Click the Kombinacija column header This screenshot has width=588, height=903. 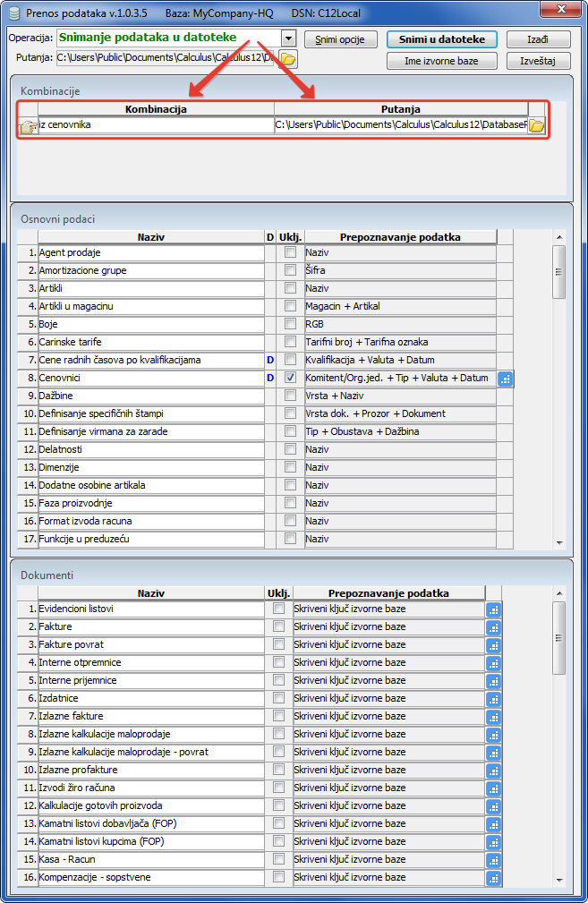pyautogui.click(x=156, y=109)
